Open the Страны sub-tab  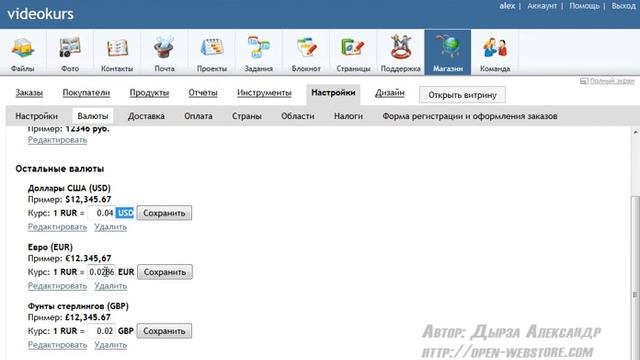point(247,116)
